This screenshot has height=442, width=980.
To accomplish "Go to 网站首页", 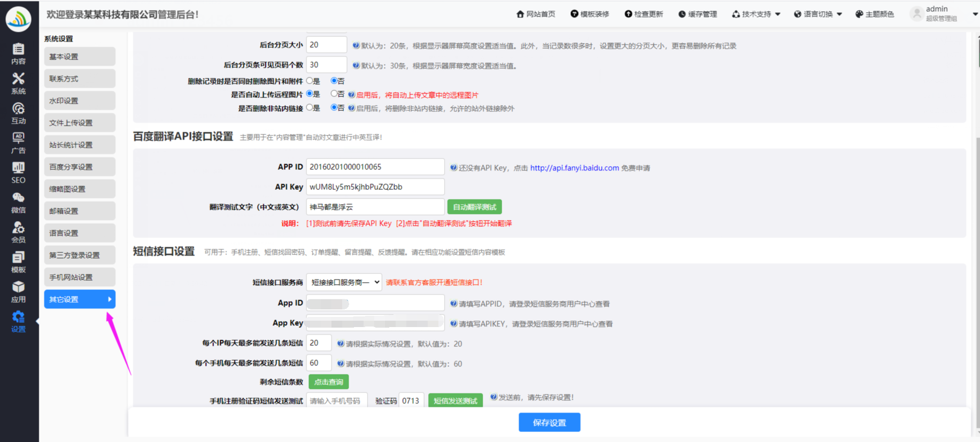I will coord(536,14).
